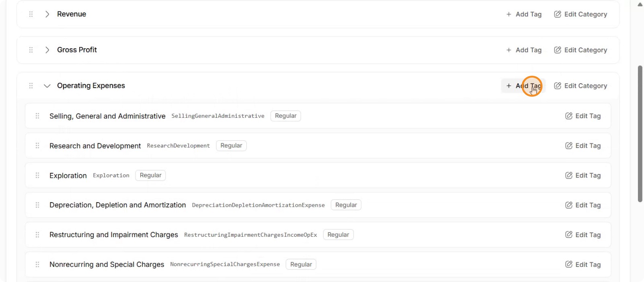The image size is (644, 282).
Task: Edit the Selling, General and Administrative tag
Action: (x=583, y=116)
